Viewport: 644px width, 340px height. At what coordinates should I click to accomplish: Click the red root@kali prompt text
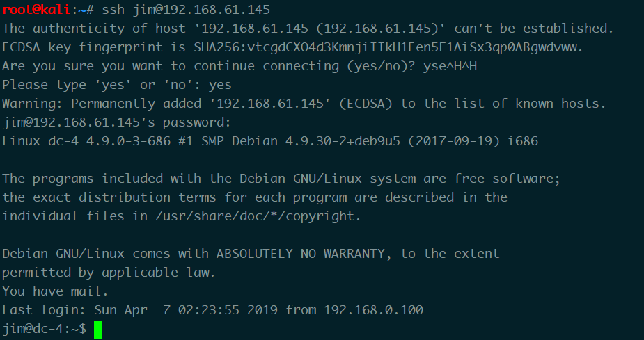[x=37, y=10]
